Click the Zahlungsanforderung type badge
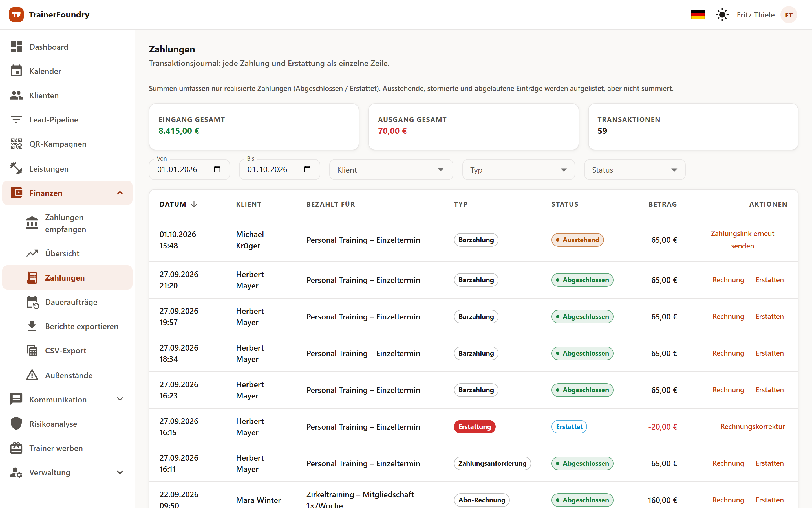 [492, 463]
